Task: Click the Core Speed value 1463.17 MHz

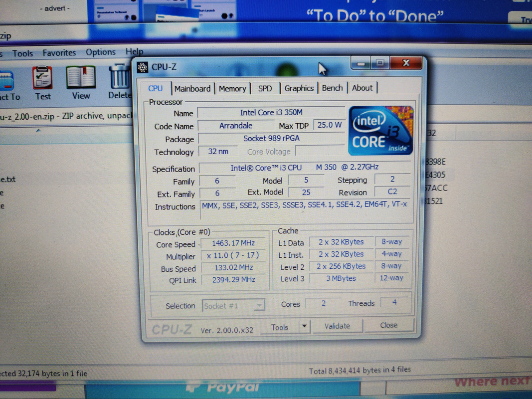Action: 233,243
